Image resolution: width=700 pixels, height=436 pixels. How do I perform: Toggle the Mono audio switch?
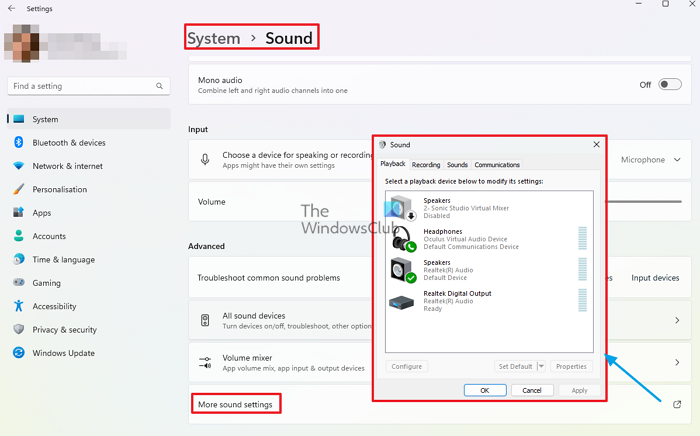click(669, 85)
